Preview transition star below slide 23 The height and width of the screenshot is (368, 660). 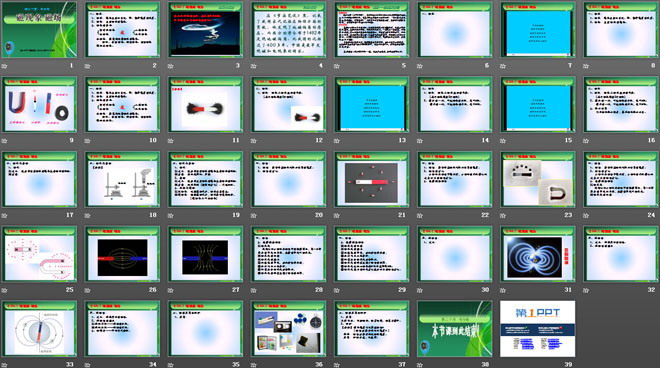coord(503,216)
